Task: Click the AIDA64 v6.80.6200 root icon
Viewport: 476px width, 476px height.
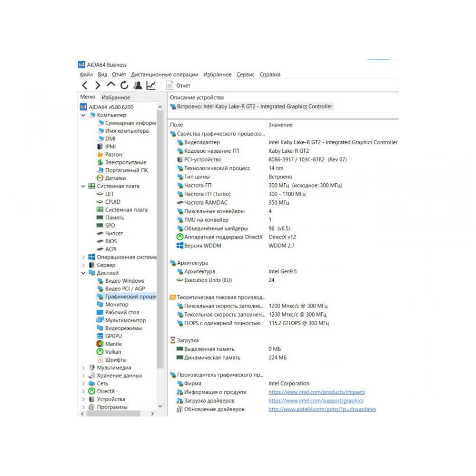Action: click(x=83, y=107)
